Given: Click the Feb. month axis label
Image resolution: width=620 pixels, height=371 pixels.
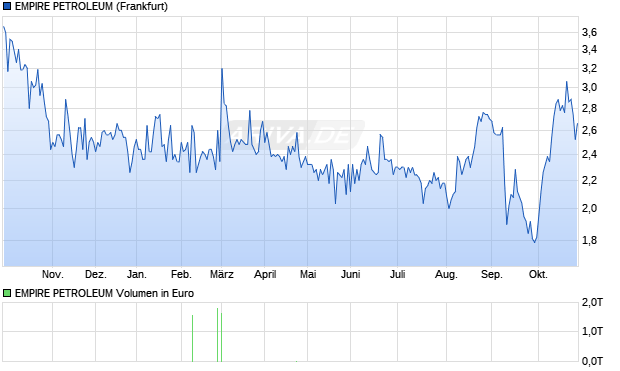Looking at the screenshot, I should (x=181, y=274).
